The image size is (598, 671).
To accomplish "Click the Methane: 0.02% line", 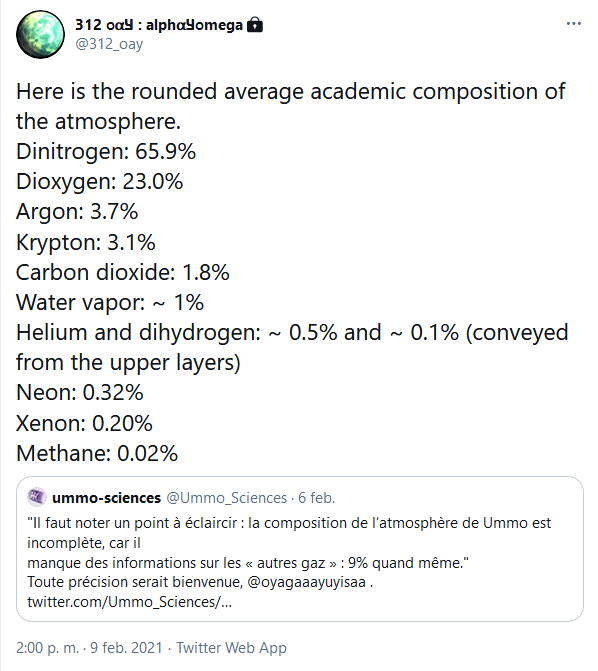I will (x=97, y=453).
